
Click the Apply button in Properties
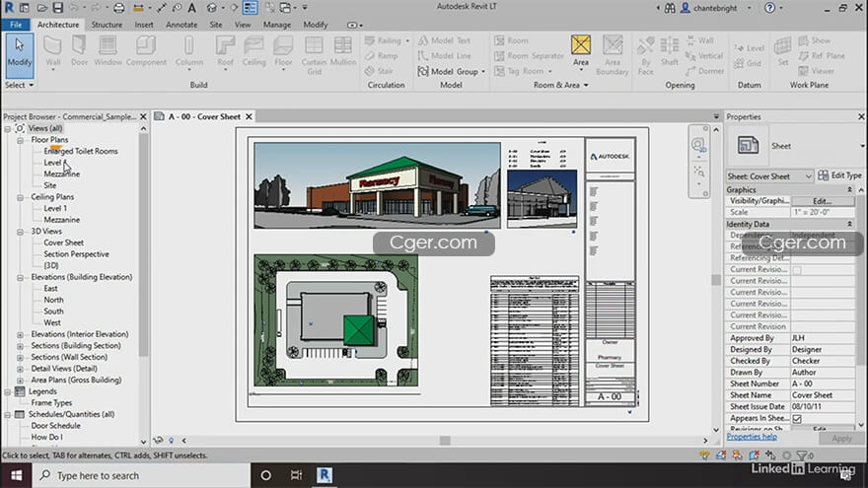[x=841, y=438]
